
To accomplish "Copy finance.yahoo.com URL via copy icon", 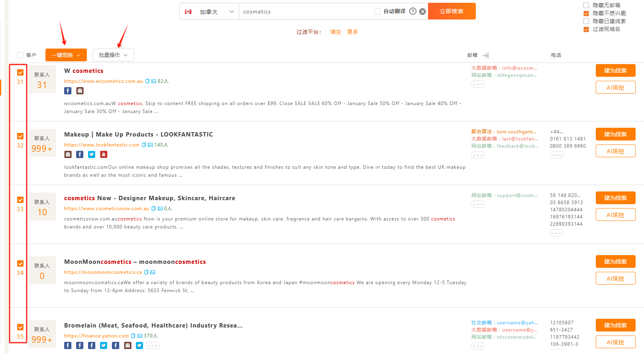I will [133, 336].
